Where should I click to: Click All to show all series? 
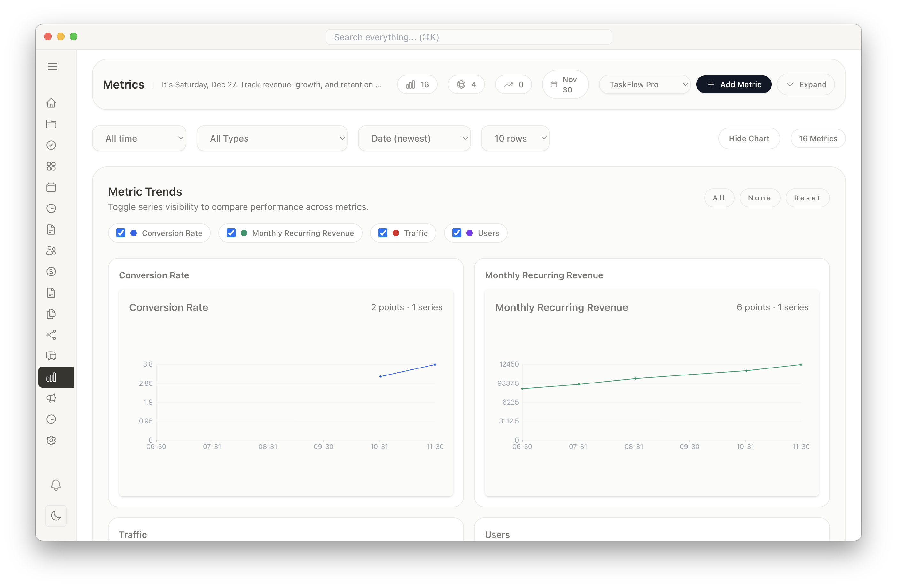pyautogui.click(x=719, y=198)
